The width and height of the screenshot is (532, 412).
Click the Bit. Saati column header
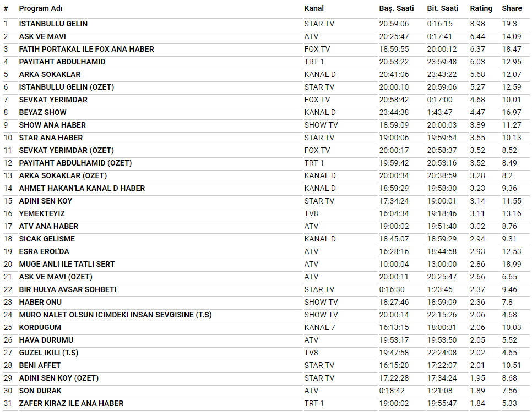tap(442, 8)
